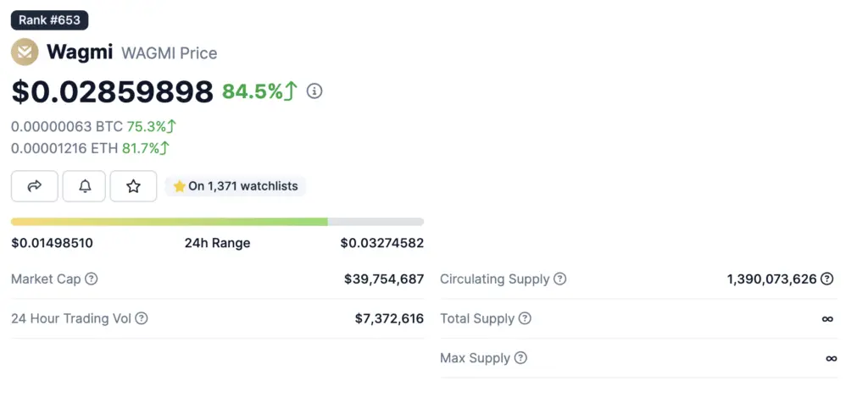The width and height of the screenshot is (868, 403).
Task: Click the 24h Range label
Action: (x=218, y=243)
